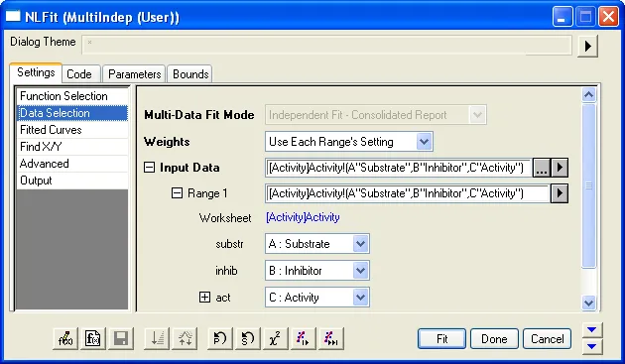Run one fit iteration icon
Viewport: 625px width, 364px height.
tap(303, 339)
